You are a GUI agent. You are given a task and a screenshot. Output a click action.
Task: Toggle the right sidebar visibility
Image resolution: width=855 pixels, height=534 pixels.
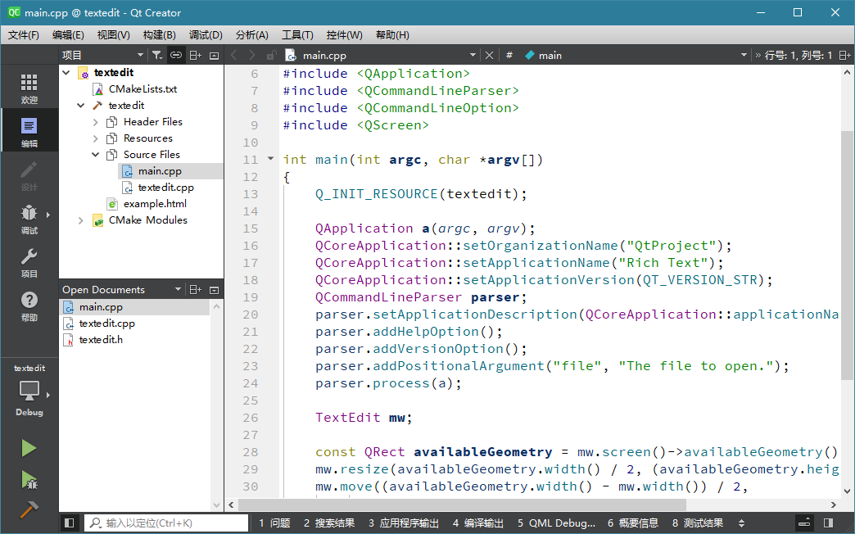pos(828,523)
